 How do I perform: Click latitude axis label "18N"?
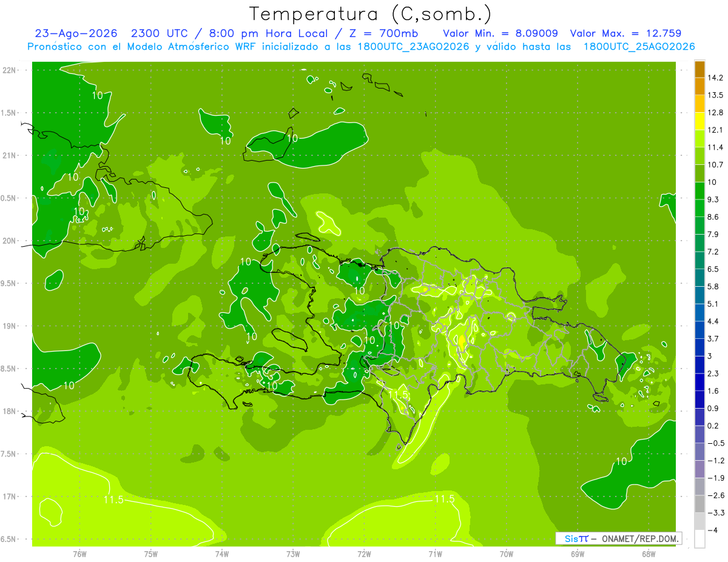click(x=10, y=411)
